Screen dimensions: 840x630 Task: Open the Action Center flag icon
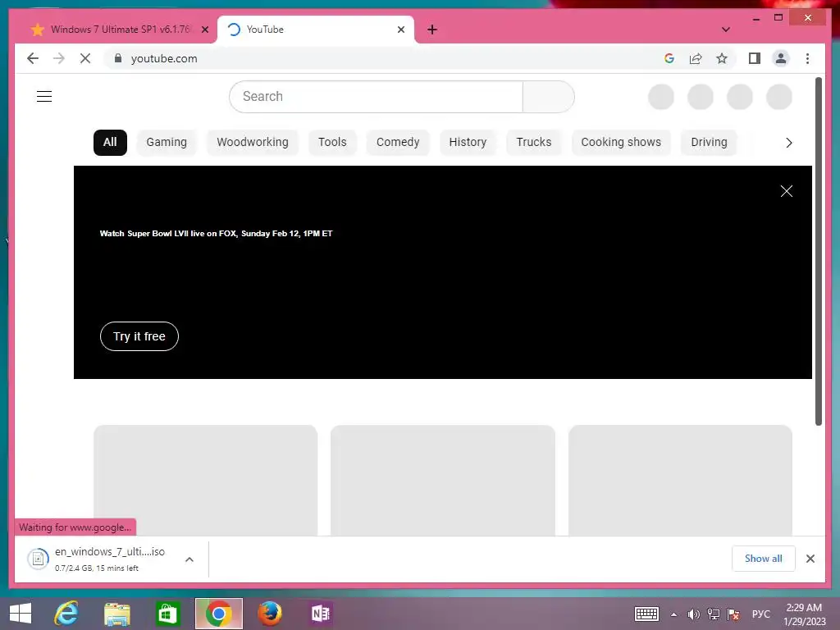pos(733,614)
